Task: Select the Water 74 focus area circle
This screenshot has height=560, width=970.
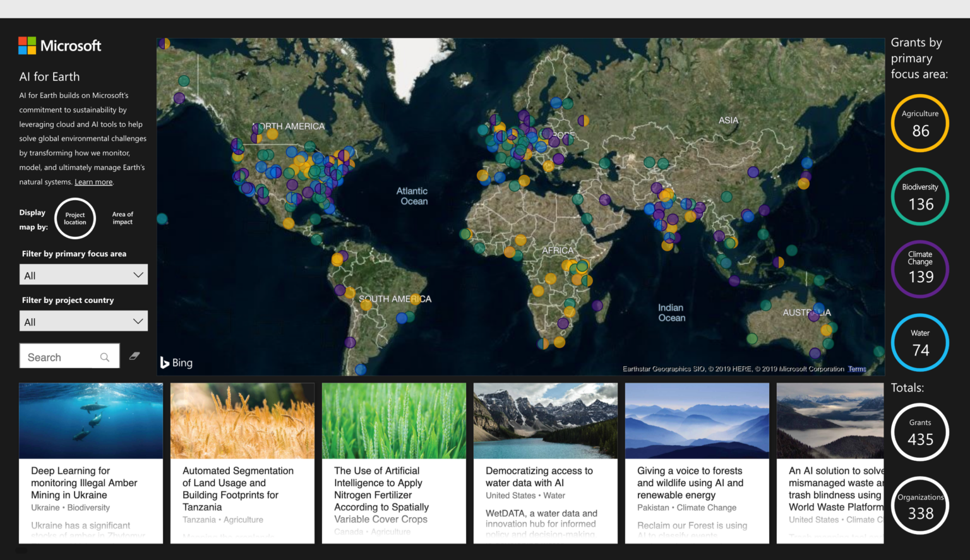Action: [919, 342]
